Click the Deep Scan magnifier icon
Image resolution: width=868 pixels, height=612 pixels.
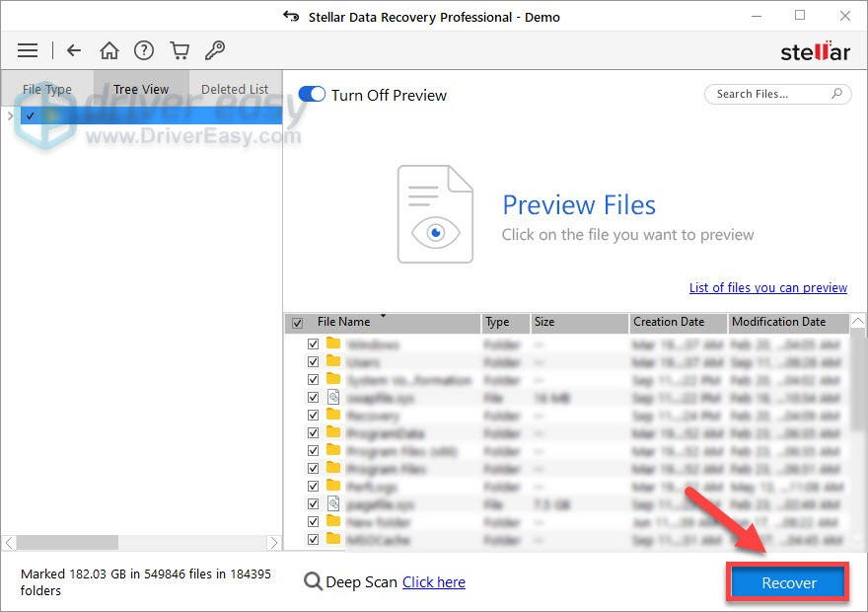(x=313, y=581)
